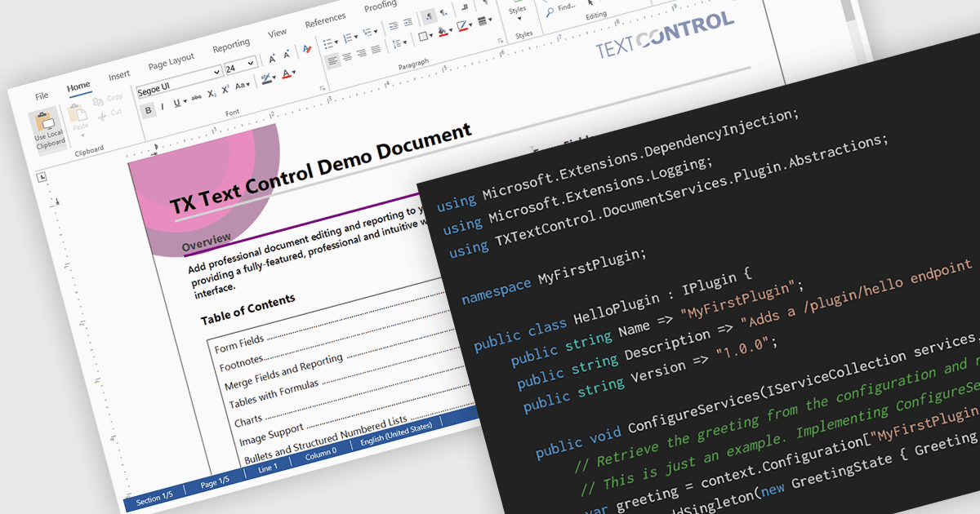Image resolution: width=980 pixels, height=514 pixels.
Task: Expand the borders dropdown arrow
Action: pyautogui.click(x=430, y=35)
